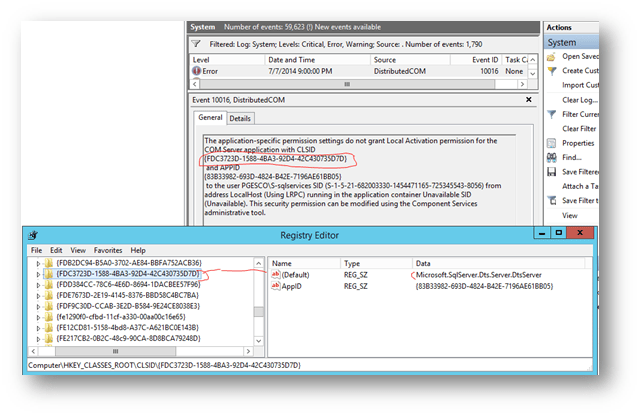Click the Filter Current Log funnel icon
The width and height of the screenshot is (641, 417).
(x=552, y=114)
